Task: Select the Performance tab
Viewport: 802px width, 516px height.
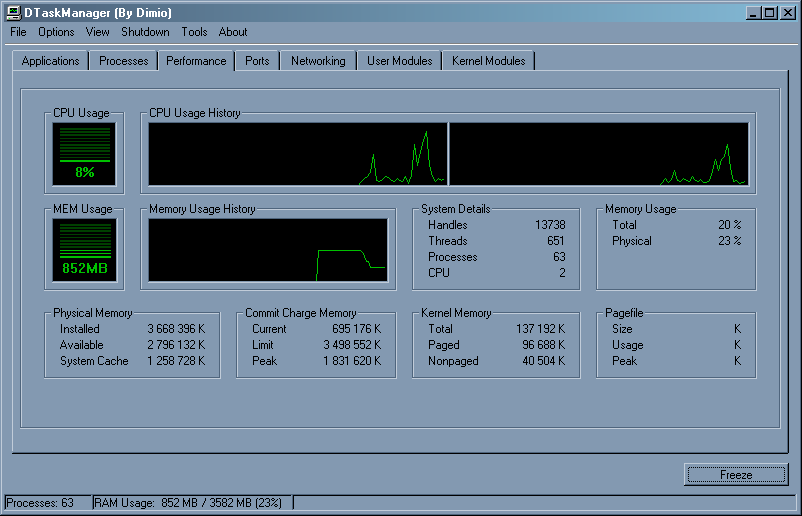Action: [x=196, y=61]
